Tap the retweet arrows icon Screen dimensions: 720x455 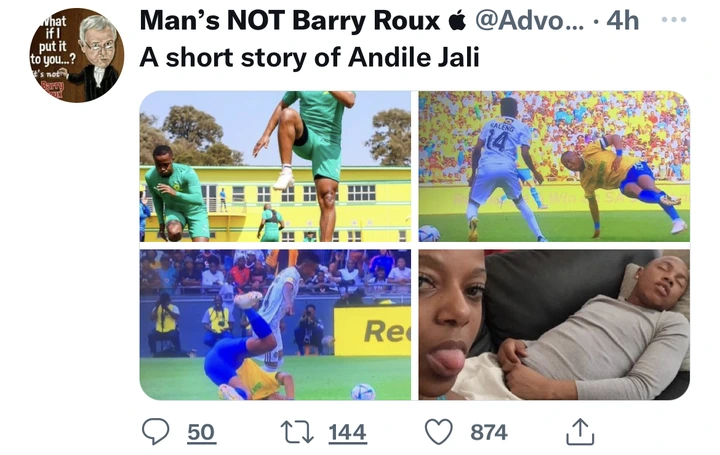297,433
